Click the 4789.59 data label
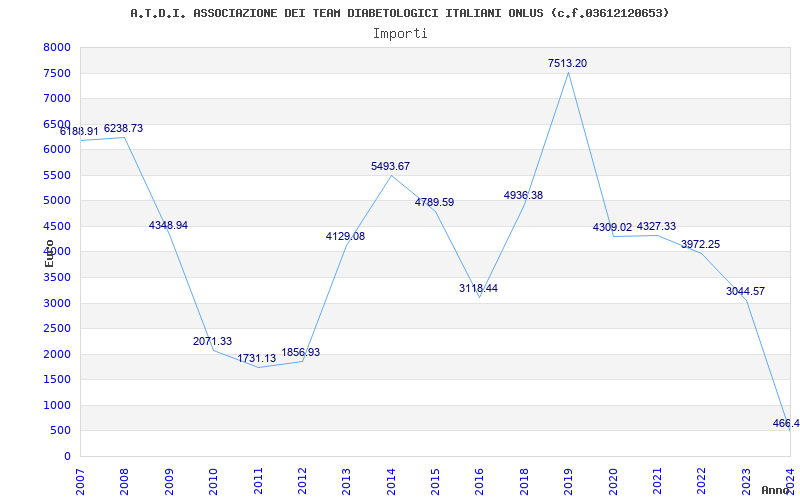The height and width of the screenshot is (500, 800). (x=434, y=202)
